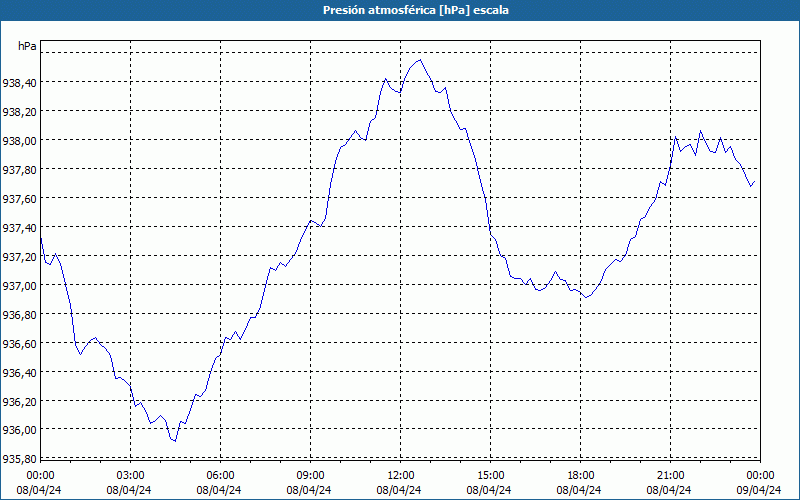
Task: Click the 18:00 time axis label
Action: click(581, 476)
